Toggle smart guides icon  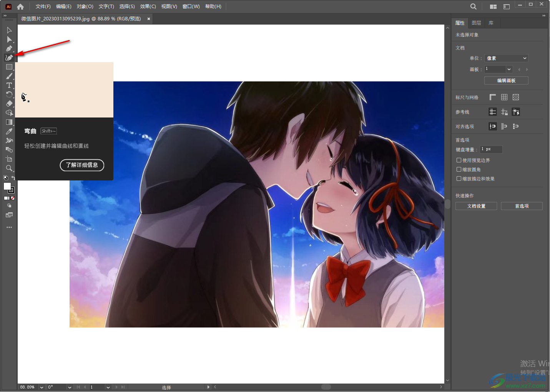click(516, 112)
